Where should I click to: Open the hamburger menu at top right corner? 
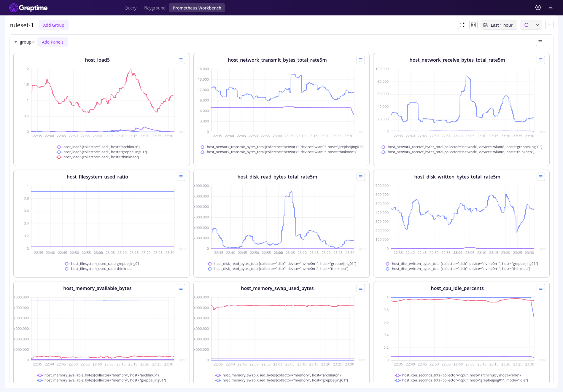pyautogui.click(x=551, y=7)
